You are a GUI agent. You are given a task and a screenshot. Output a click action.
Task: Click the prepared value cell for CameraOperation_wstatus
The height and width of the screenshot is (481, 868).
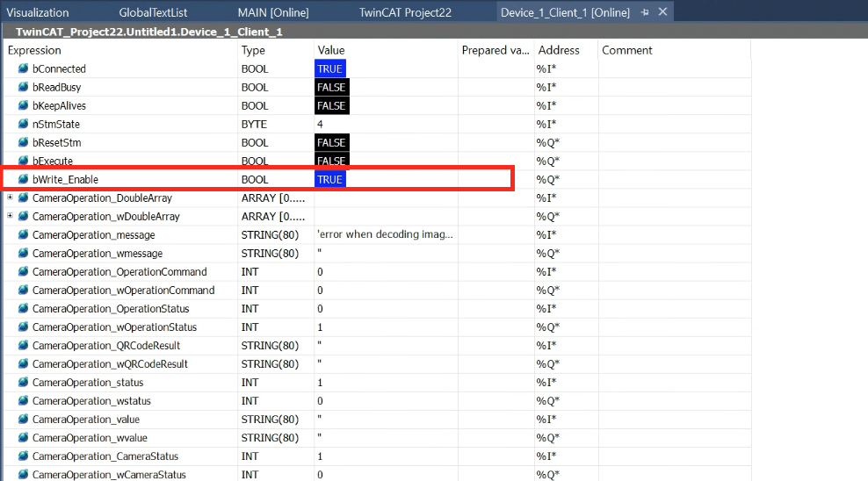click(496, 401)
